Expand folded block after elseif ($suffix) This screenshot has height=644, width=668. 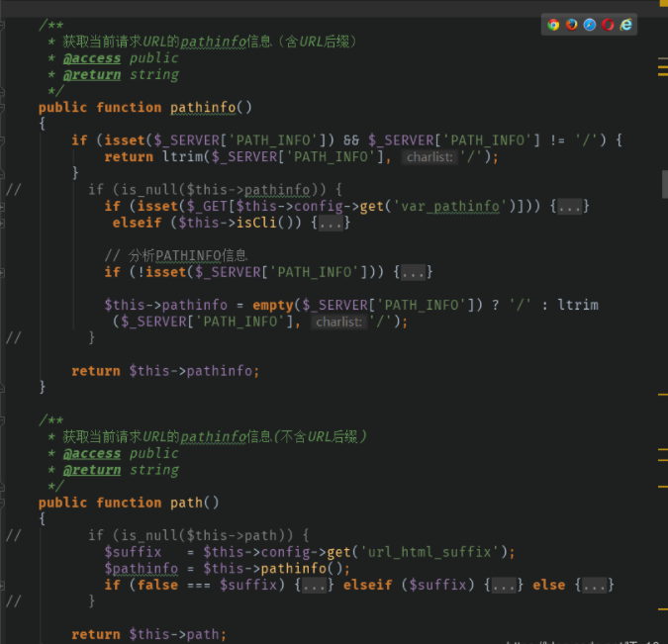[504, 586]
